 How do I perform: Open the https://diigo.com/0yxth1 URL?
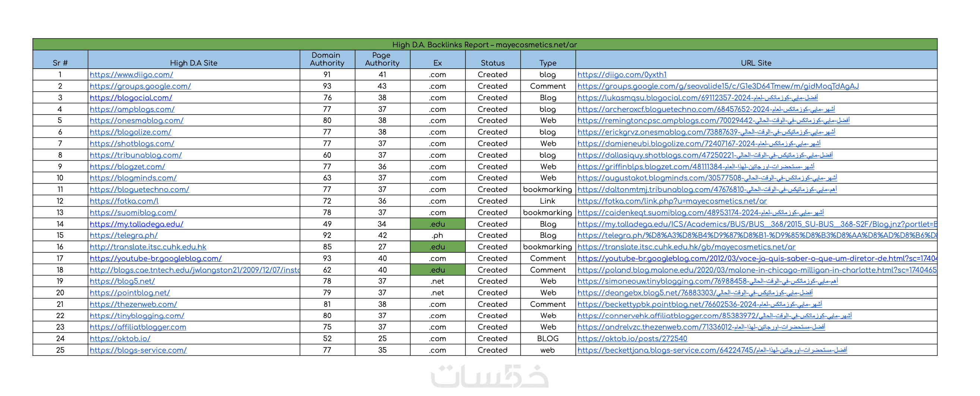point(622,75)
